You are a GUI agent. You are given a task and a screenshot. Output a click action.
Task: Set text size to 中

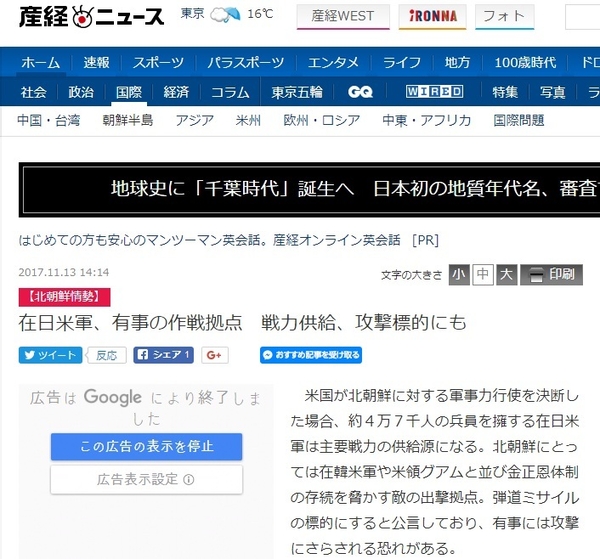[483, 275]
